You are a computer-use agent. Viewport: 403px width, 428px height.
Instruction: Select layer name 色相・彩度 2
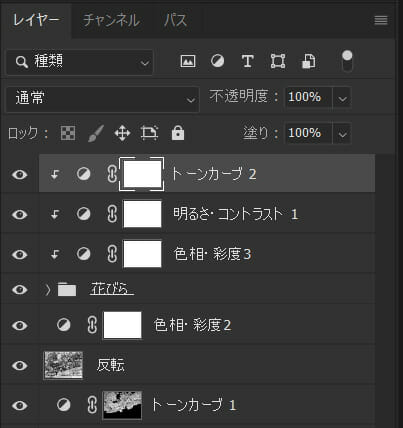coord(192,325)
